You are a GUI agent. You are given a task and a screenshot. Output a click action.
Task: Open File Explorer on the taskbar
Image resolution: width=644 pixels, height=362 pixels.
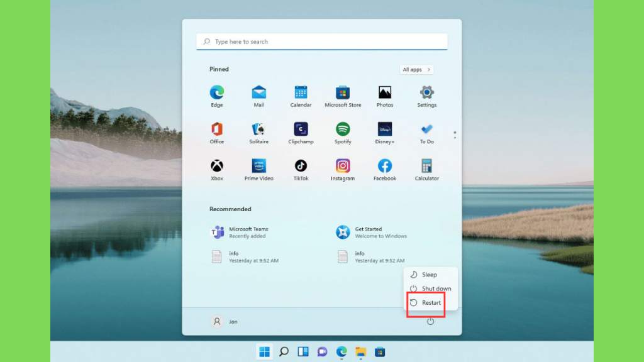[360, 352]
